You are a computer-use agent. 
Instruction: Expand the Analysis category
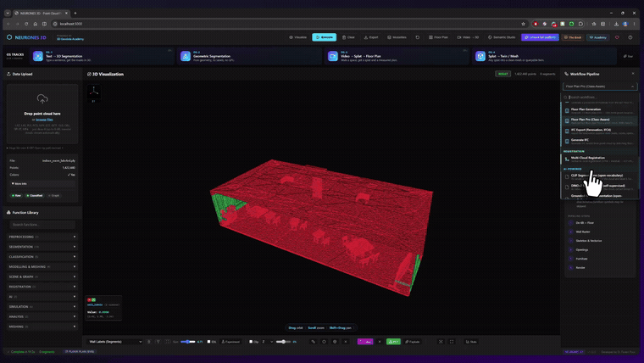click(x=42, y=316)
